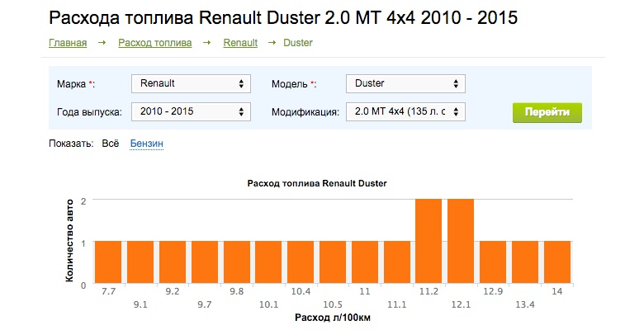Click the y-axis label Количество авто
The height and width of the screenshot is (330, 644).
[69, 241]
